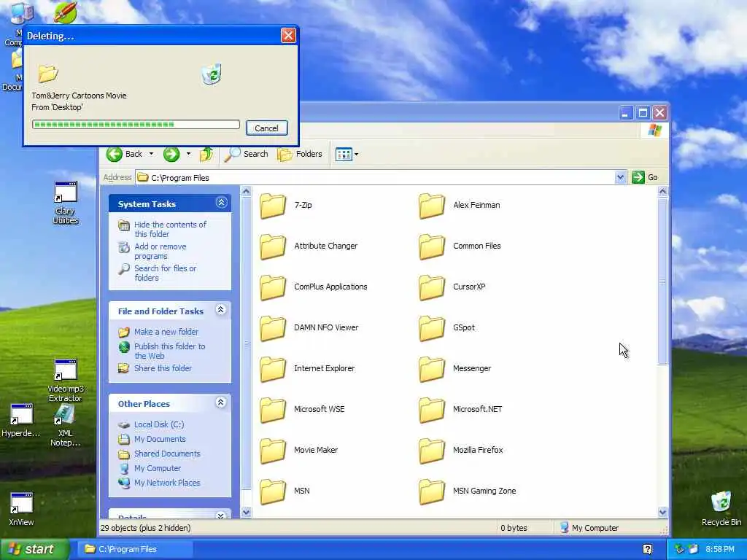
Task: Open the Views toolbar menu
Action: coord(347,155)
